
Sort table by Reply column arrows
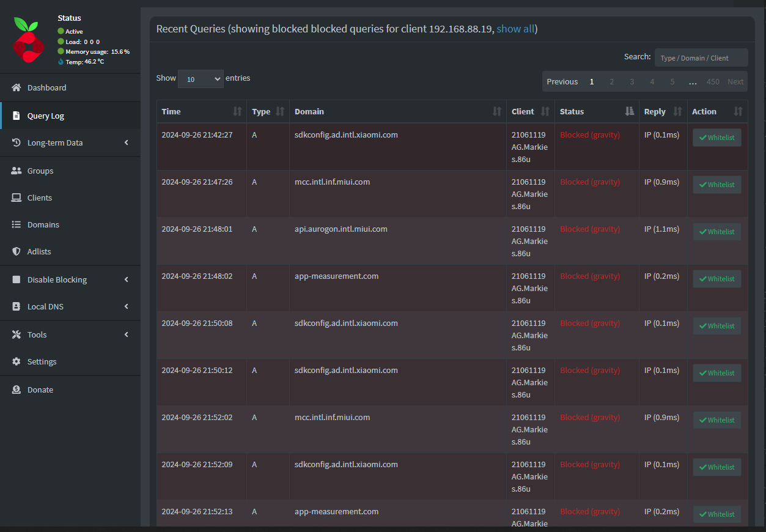point(677,111)
